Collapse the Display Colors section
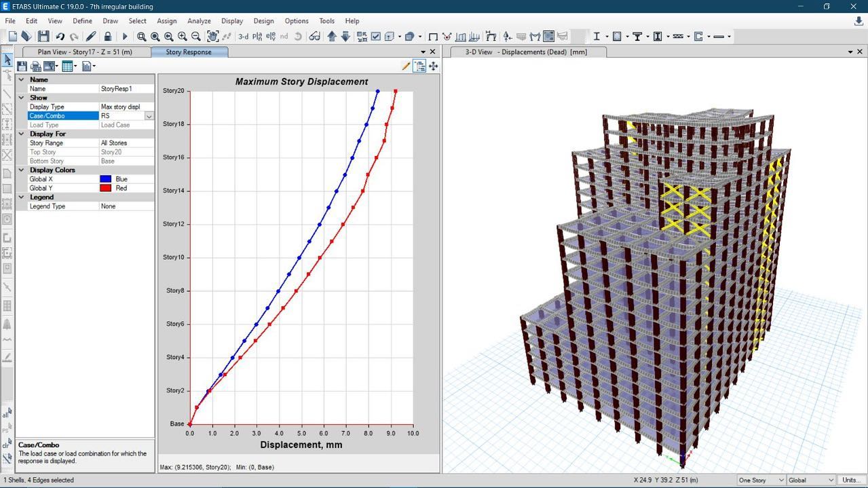Viewport: 868px width, 488px height. point(21,170)
